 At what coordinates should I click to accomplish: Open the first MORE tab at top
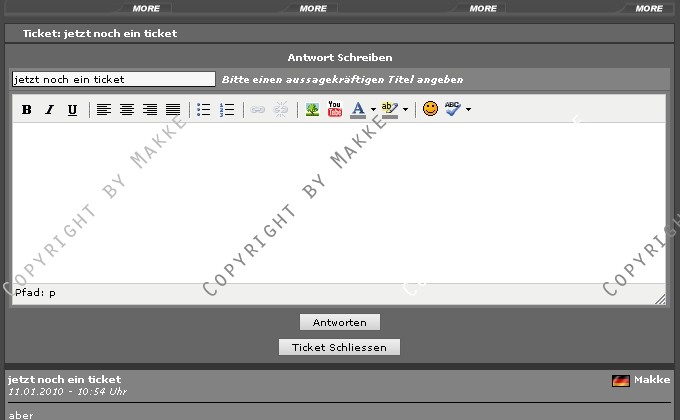(x=146, y=8)
